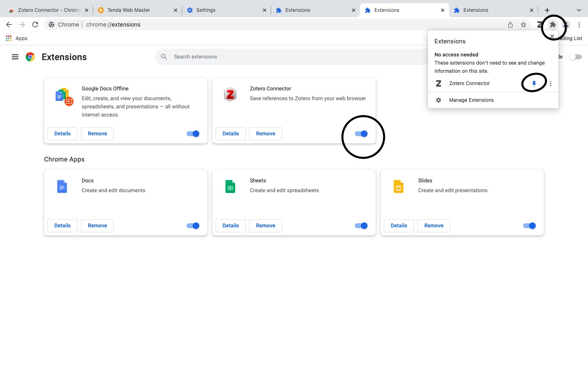Image resolution: width=588 pixels, height=368 pixels.
Task: Go forward with the forward arrow
Action: (x=22, y=25)
